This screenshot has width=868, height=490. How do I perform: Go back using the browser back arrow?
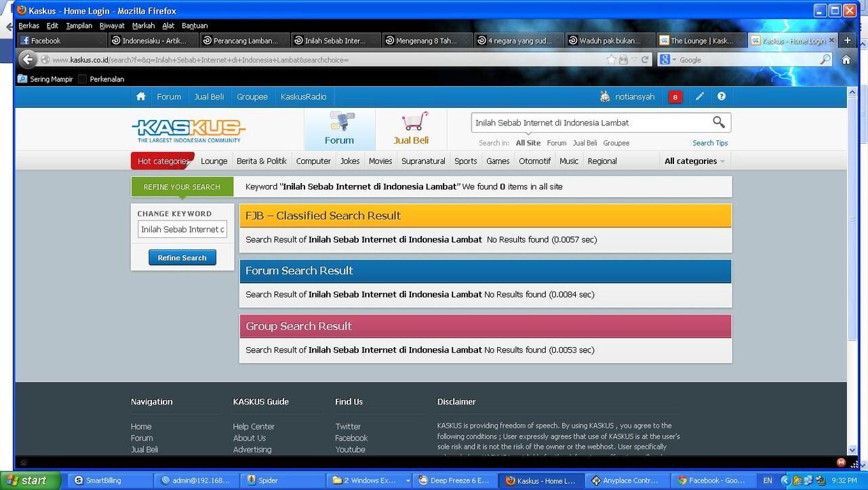click(28, 60)
